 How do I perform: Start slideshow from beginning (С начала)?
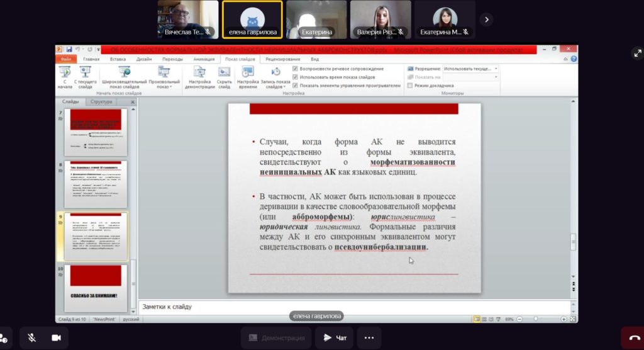65,77
